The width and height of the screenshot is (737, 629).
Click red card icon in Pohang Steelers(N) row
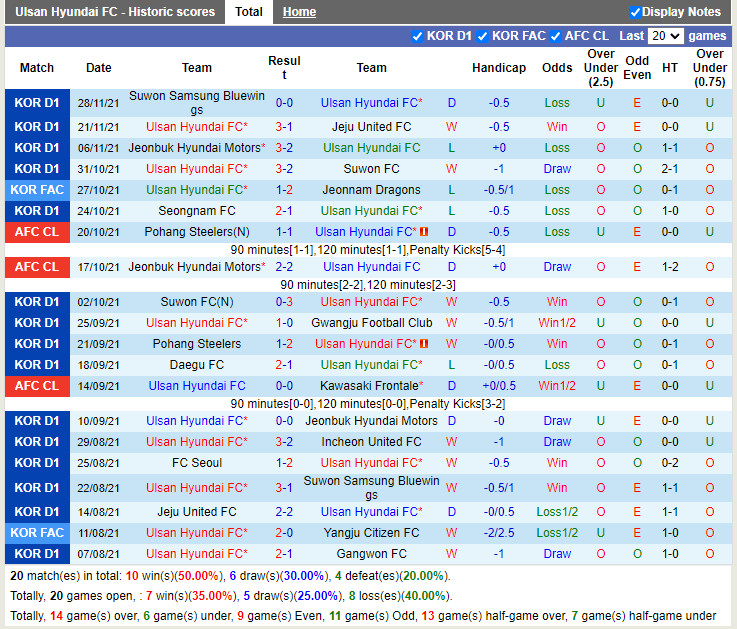[424, 232]
